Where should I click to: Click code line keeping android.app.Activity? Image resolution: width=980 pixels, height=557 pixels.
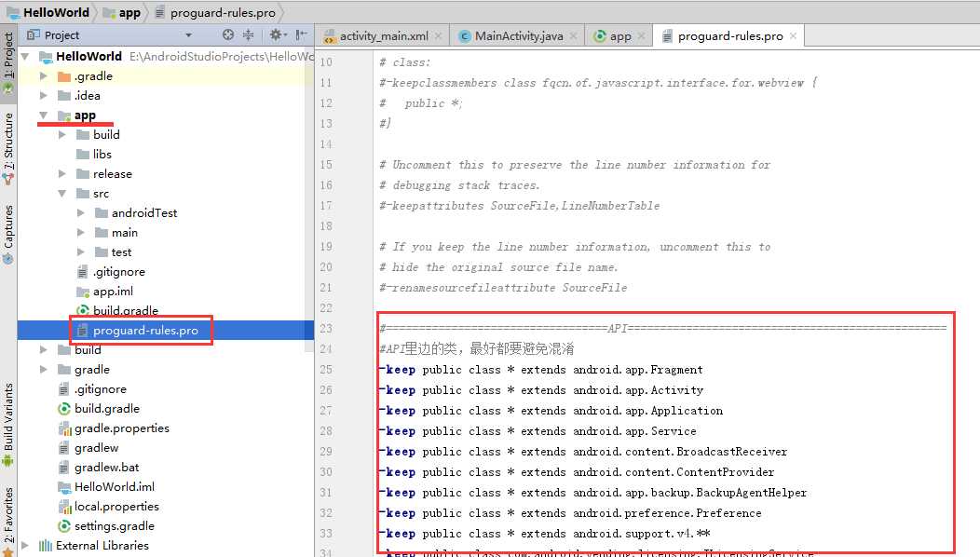[x=541, y=390]
